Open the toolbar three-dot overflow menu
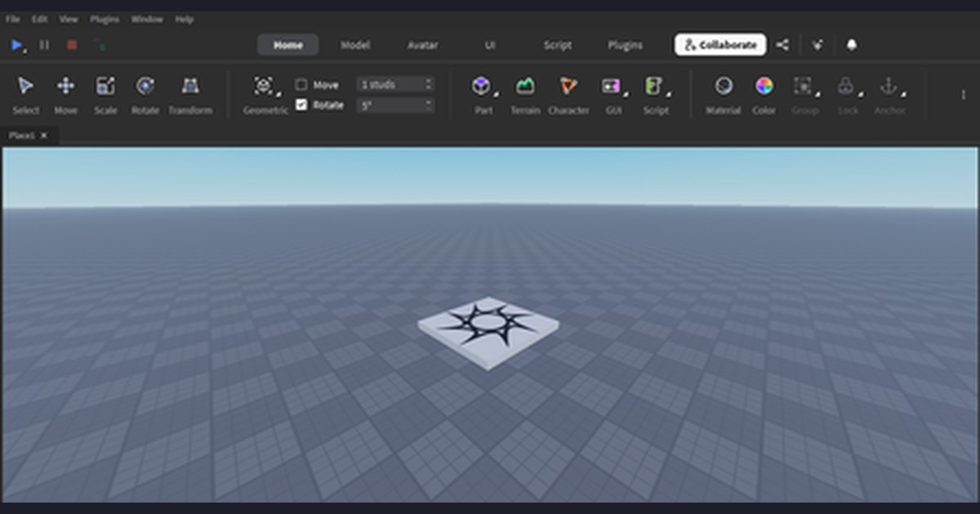This screenshot has width=980, height=514. click(963, 95)
